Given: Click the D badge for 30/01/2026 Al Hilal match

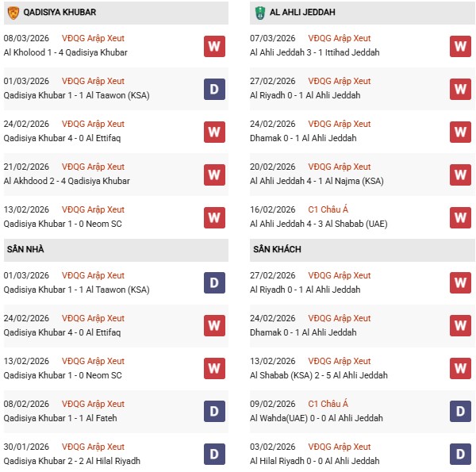Looking at the screenshot, I should [214, 455].
